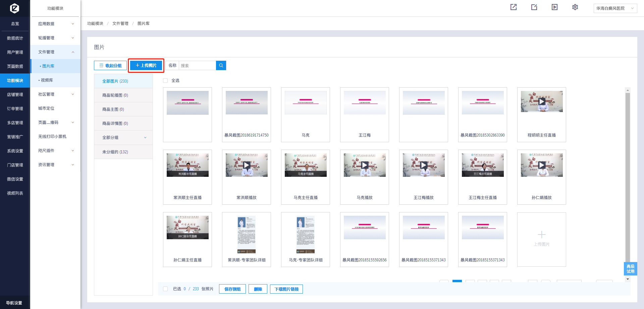The width and height of the screenshot is (644, 309).
Task: Click the play preview icon in the top bar
Action: click(x=554, y=7)
